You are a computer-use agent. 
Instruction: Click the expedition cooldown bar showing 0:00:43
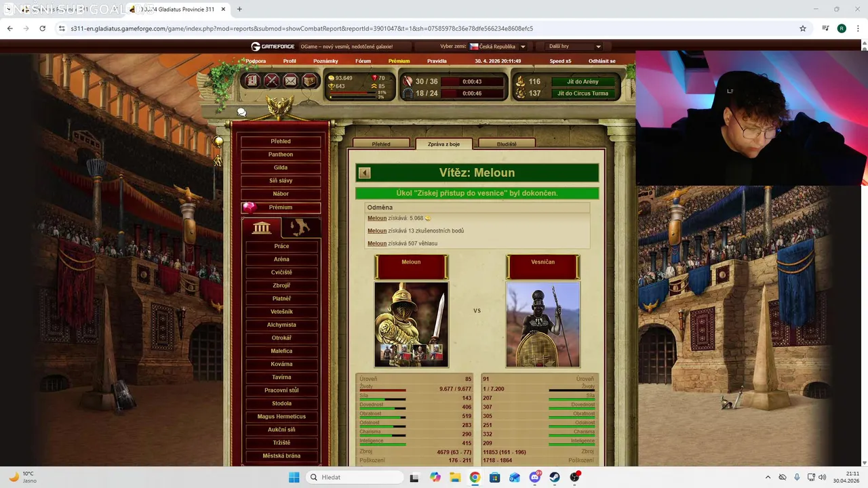coord(472,81)
